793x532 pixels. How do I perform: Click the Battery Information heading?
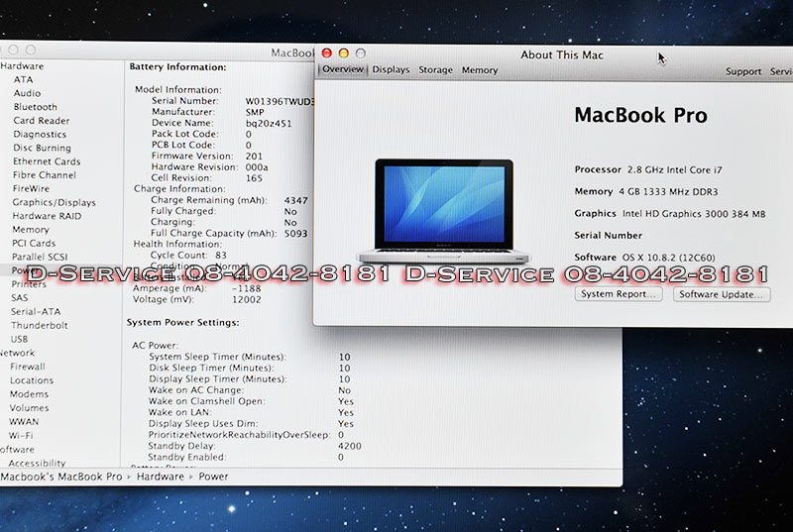tap(177, 66)
